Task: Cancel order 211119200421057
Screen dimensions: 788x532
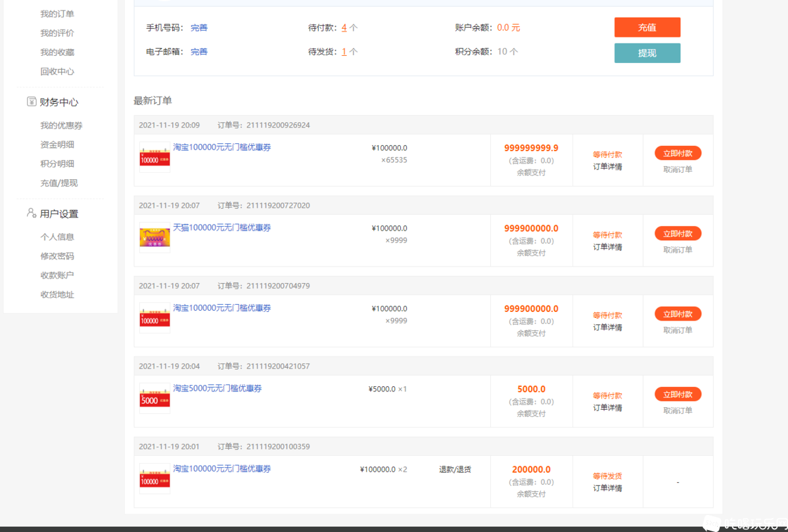Action: (678, 410)
